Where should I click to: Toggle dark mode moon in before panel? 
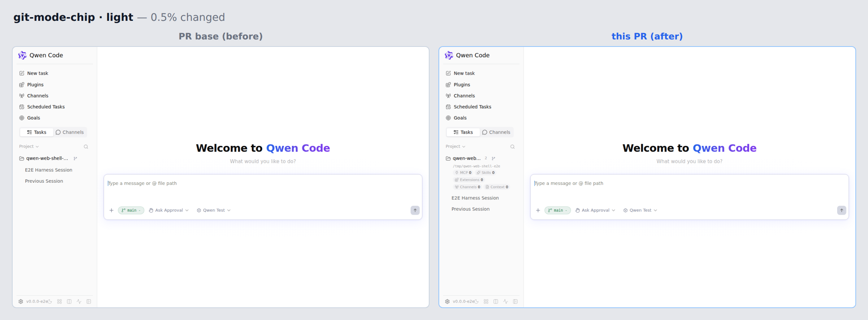50,301
